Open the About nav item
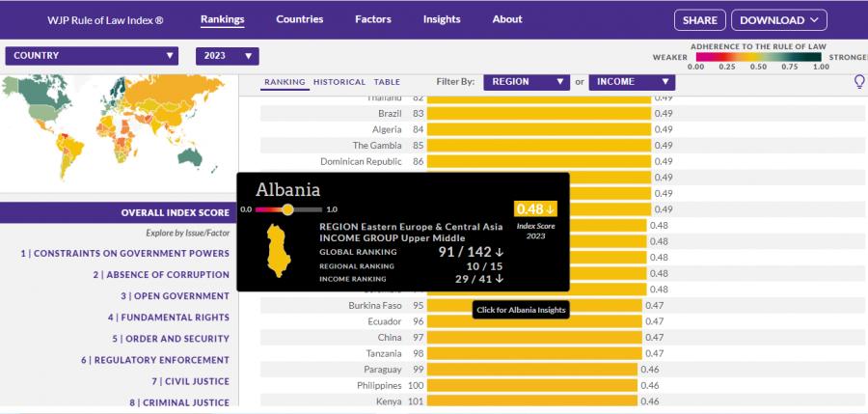Image resolution: width=868 pixels, height=414 pixels. click(x=507, y=19)
